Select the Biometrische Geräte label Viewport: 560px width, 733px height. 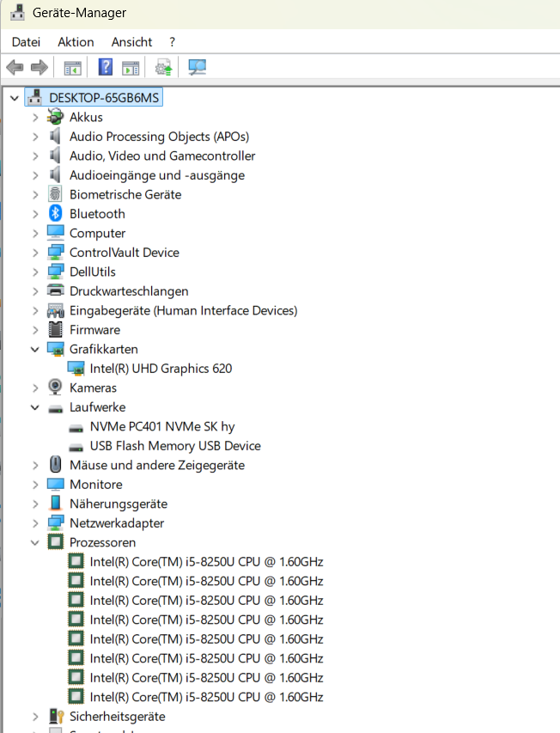pyautogui.click(x=125, y=194)
